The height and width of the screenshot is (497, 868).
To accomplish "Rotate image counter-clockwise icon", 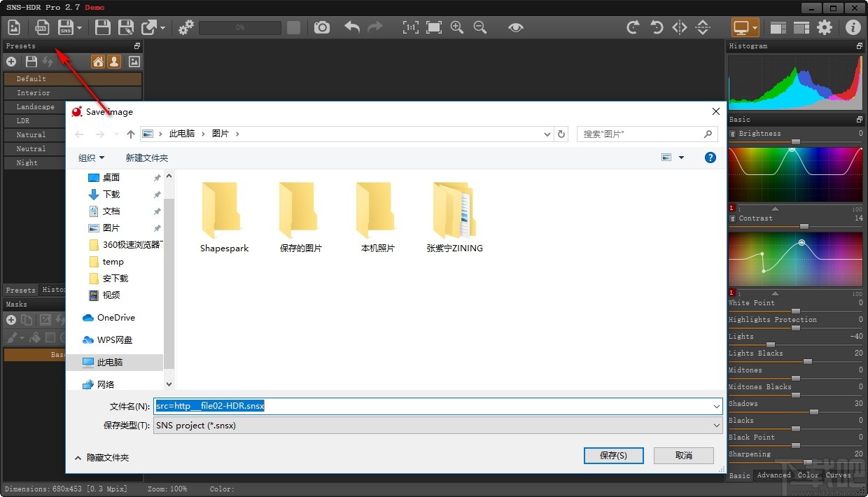I will tap(657, 27).
